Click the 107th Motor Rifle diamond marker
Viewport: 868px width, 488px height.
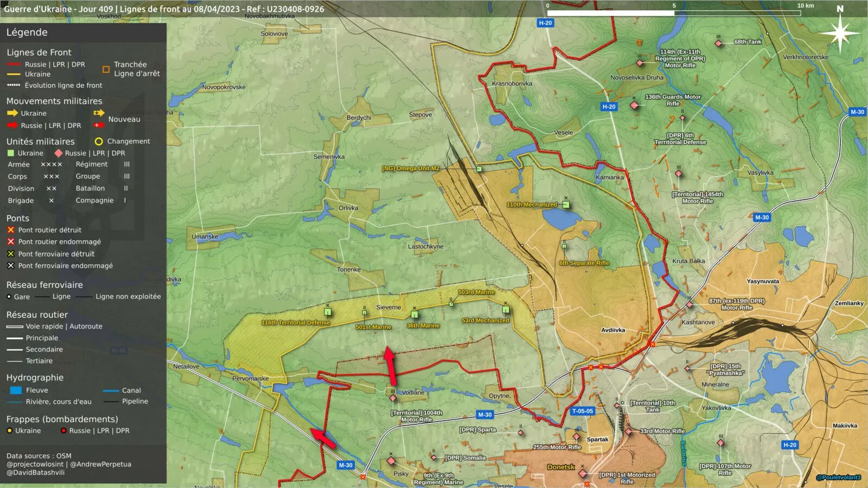720,442
